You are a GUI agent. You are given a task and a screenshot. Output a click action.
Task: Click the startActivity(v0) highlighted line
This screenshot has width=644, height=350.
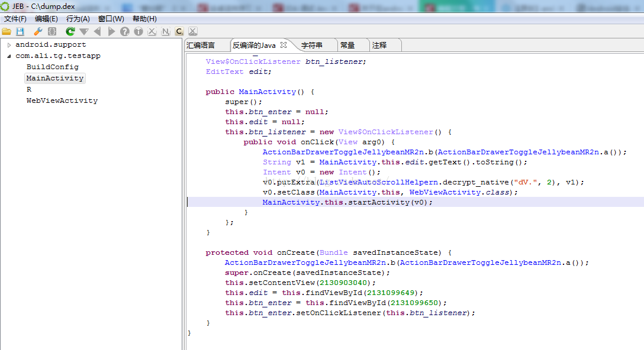point(347,202)
